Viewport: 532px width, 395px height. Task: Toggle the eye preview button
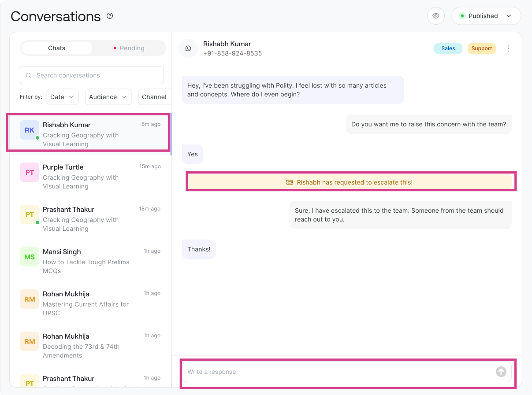435,16
